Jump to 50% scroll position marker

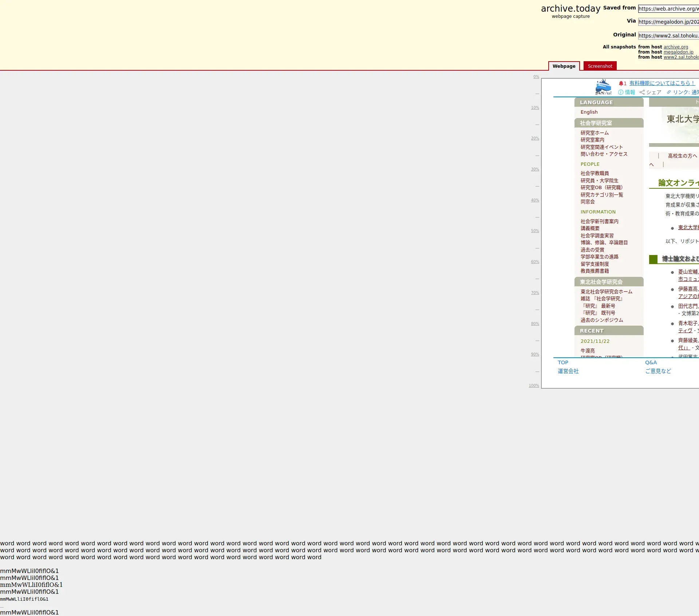pos(535,231)
